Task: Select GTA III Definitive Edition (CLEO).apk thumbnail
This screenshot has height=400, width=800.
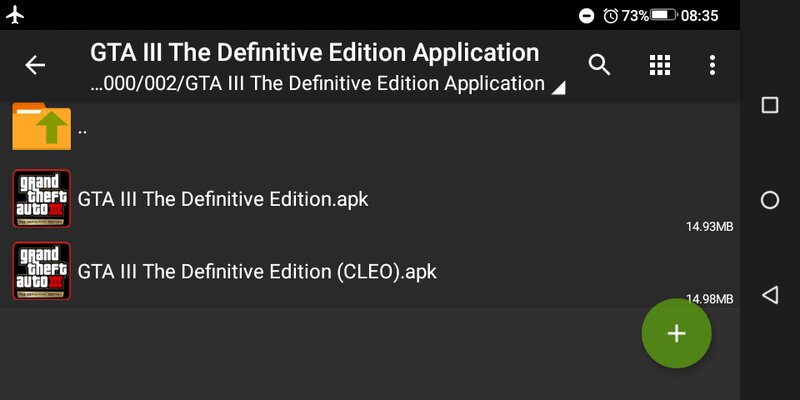Action: [x=42, y=271]
